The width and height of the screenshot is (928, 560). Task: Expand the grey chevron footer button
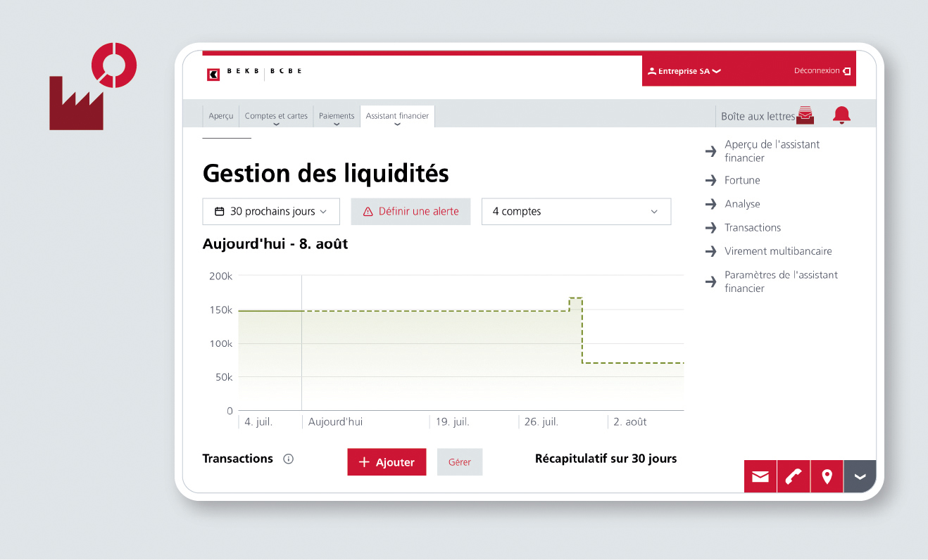(x=860, y=477)
